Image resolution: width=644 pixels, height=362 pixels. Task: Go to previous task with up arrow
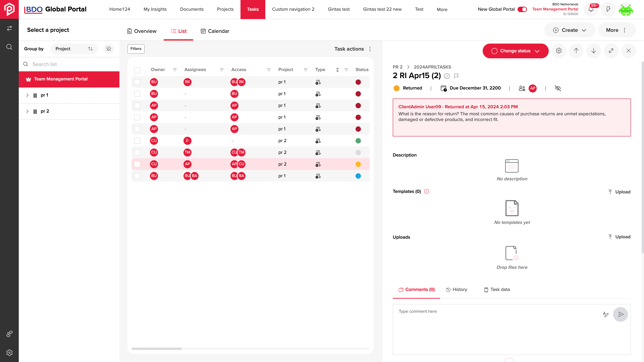click(x=576, y=51)
